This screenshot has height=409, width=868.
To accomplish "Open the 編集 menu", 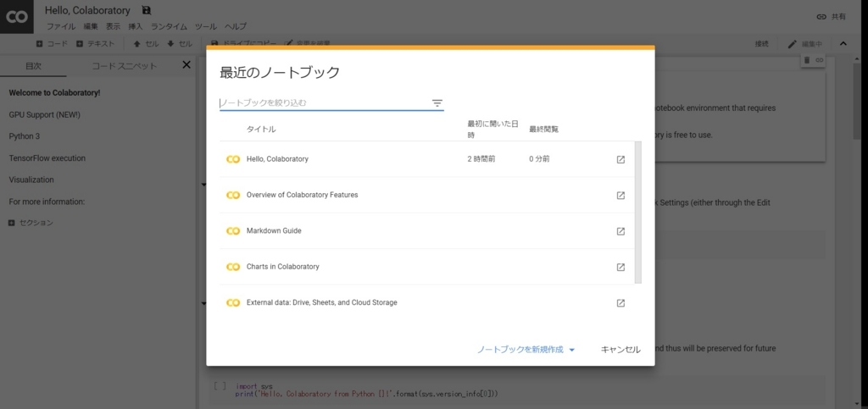I will point(91,26).
